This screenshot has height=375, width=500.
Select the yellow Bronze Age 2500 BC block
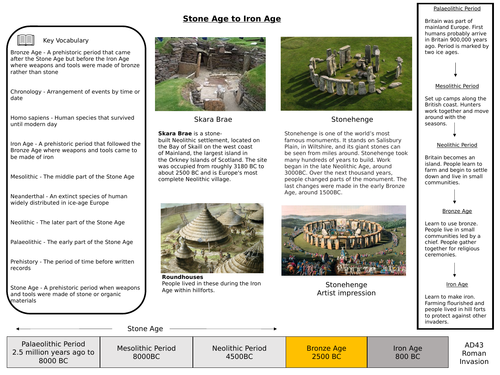click(x=326, y=352)
